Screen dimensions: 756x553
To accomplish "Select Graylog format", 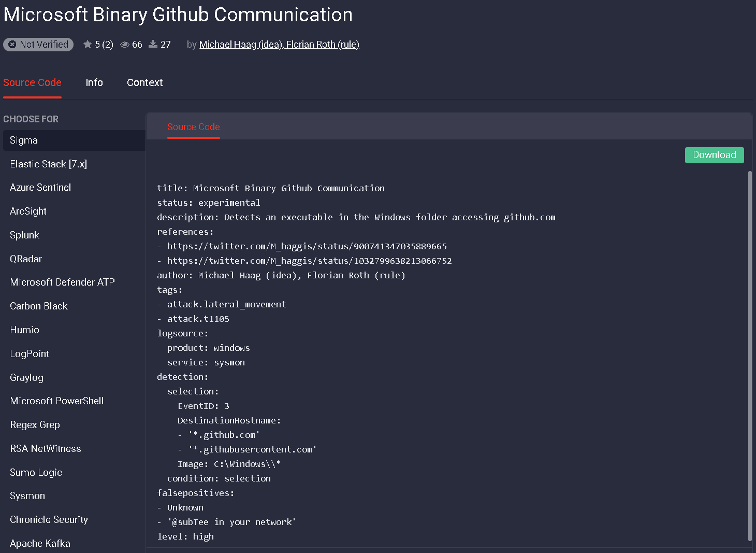I will click(x=74, y=378).
